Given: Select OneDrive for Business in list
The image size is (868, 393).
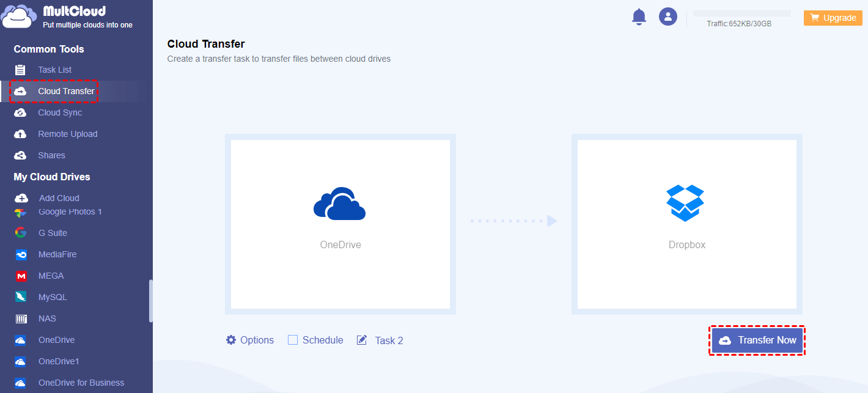Looking at the screenshot, I should click(81, 383).
